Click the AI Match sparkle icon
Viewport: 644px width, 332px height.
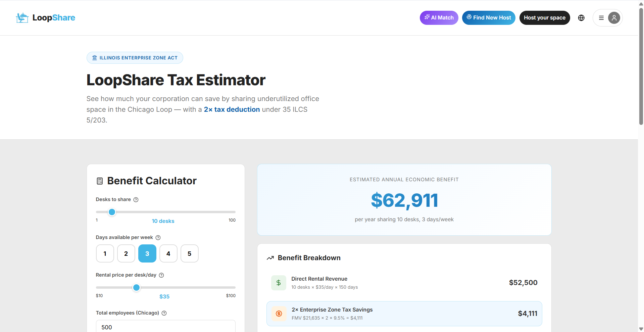click(427, 17)
